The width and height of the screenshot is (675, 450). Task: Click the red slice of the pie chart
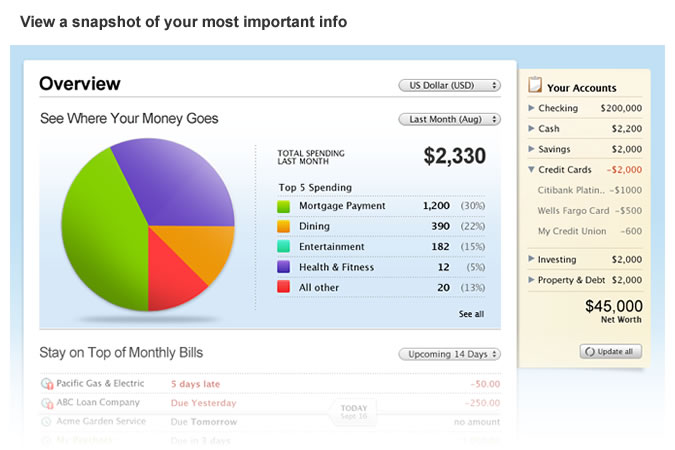(170, 280)
